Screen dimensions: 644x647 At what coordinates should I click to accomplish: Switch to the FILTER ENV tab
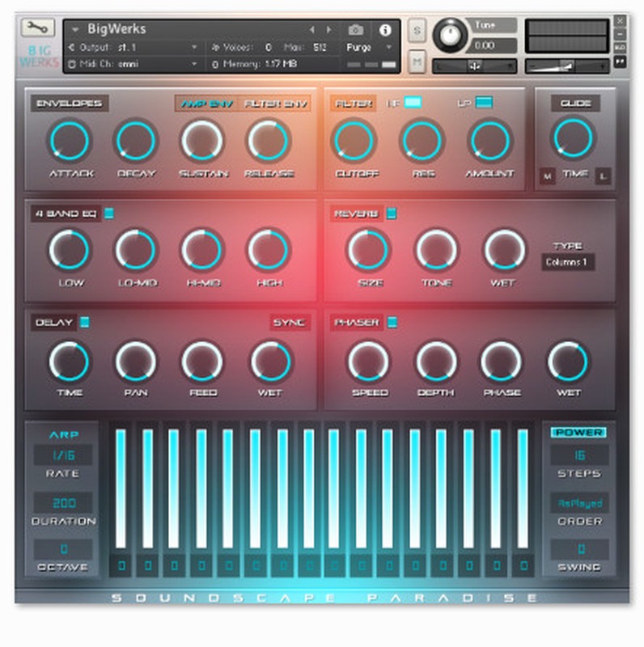pos(275,104)
